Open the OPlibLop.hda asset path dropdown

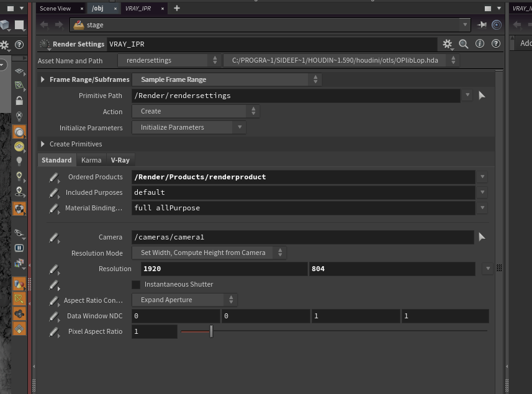coord(341,60)
